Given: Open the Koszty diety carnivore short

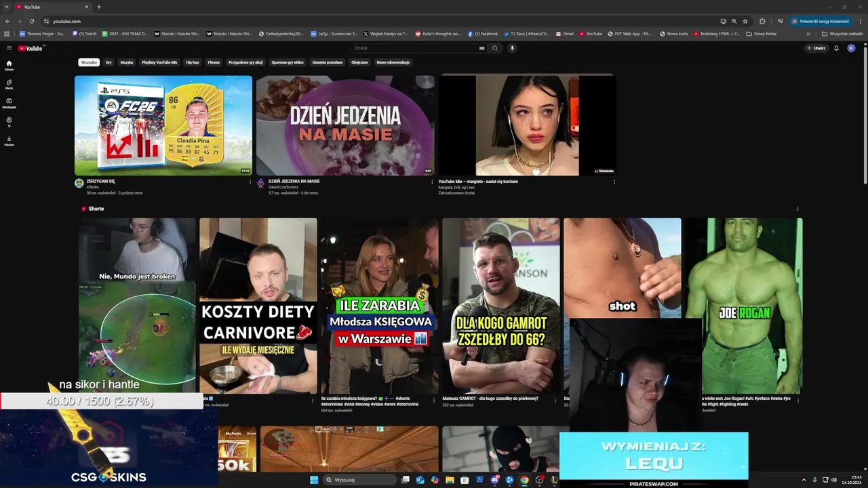Looking at the screenshot, I should click(258, 306).
